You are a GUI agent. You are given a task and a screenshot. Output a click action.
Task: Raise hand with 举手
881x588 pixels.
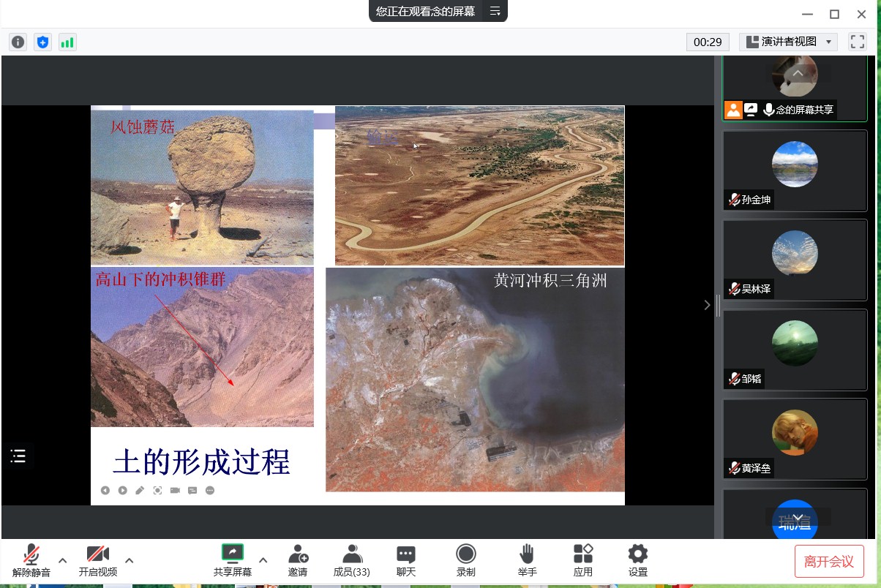pyautogui.click(x=527, y=560)
